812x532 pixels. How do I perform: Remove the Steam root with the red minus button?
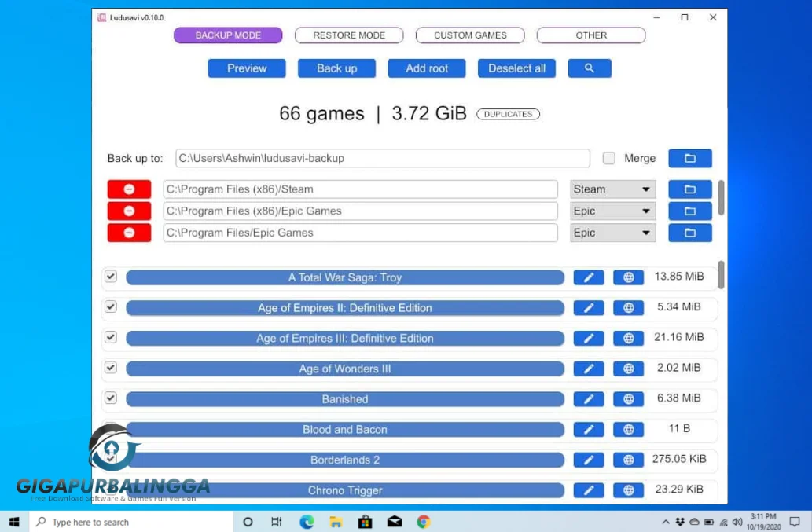tap(129, 189)
